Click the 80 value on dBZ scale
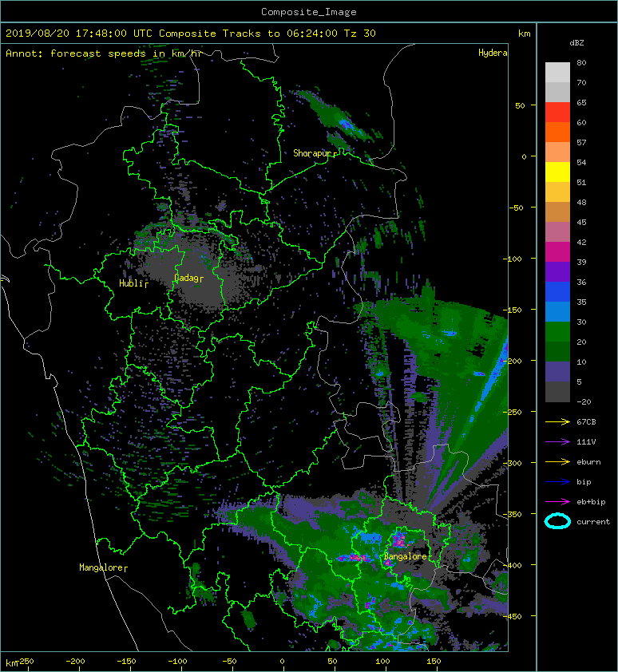Screen dimensions: 618x672 pyautogui.click(x=581, y=62)
